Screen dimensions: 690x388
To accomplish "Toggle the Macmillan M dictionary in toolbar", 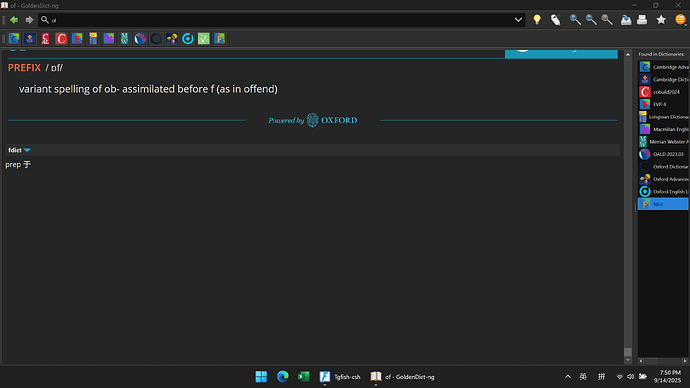I will click(109, 39).
